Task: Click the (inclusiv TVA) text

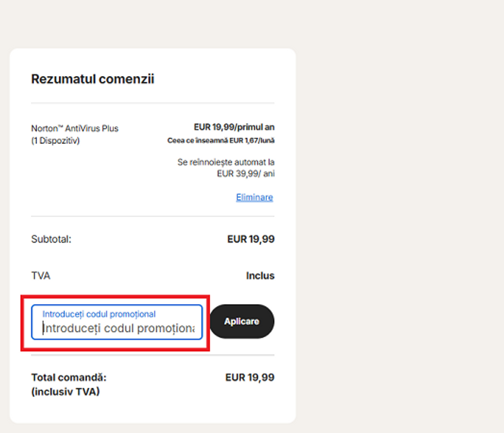Action: 65,392
